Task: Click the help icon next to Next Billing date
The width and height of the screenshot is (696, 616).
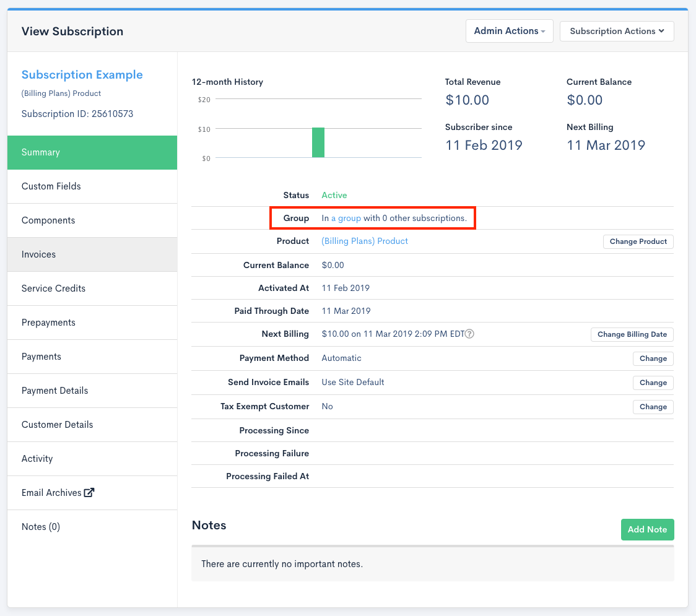Action: pyautogui.click(x=470, y=334)
